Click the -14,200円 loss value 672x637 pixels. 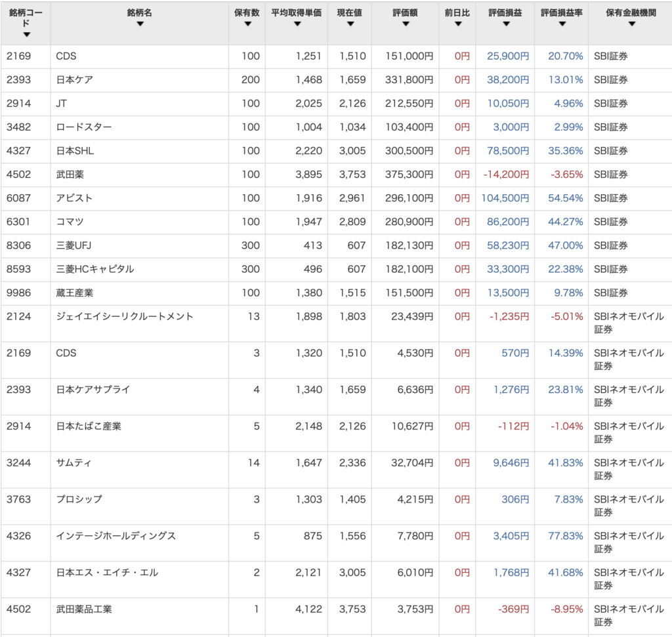click(x=506, y=175)
